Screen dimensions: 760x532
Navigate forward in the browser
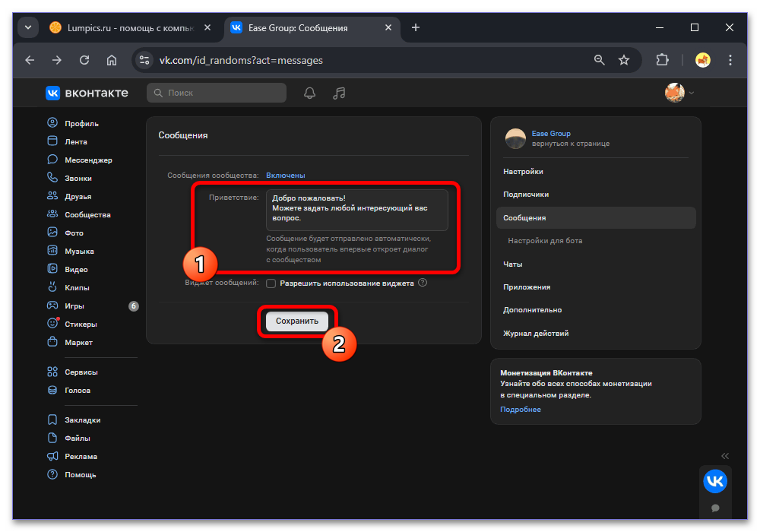(x=57, y=60)
